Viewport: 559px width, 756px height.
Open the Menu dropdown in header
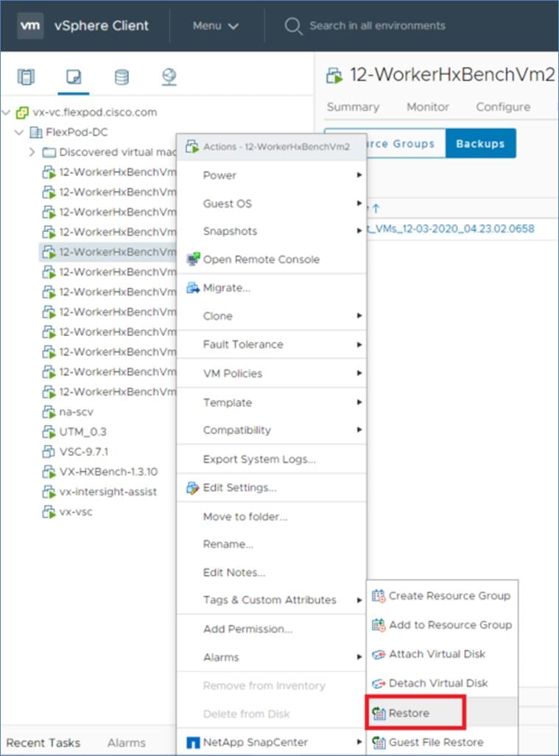tap(215, 26)
